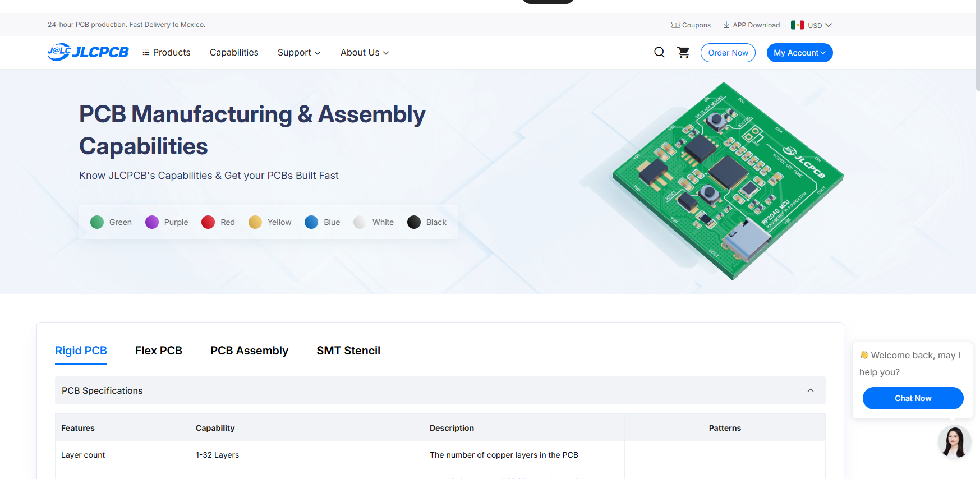Viewport: 980px width, 479px height.
Task: Click the Mexico flag icon
Action: [x=798, y=25]
